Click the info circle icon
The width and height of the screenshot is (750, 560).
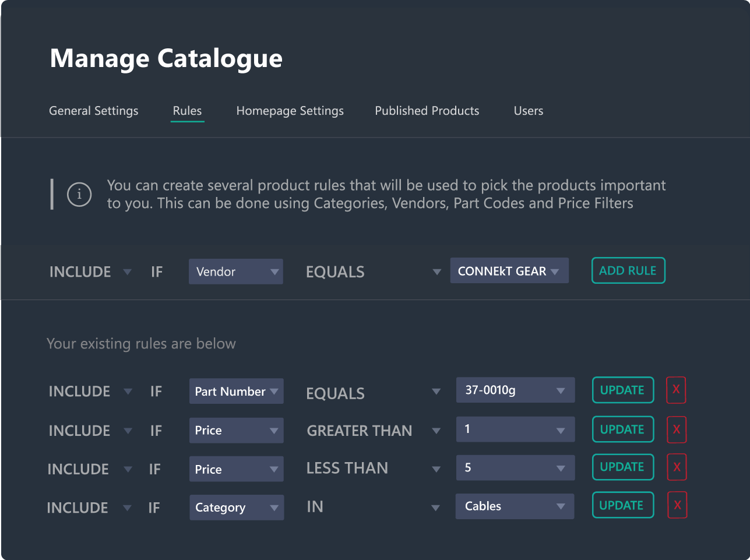[79, 195]
